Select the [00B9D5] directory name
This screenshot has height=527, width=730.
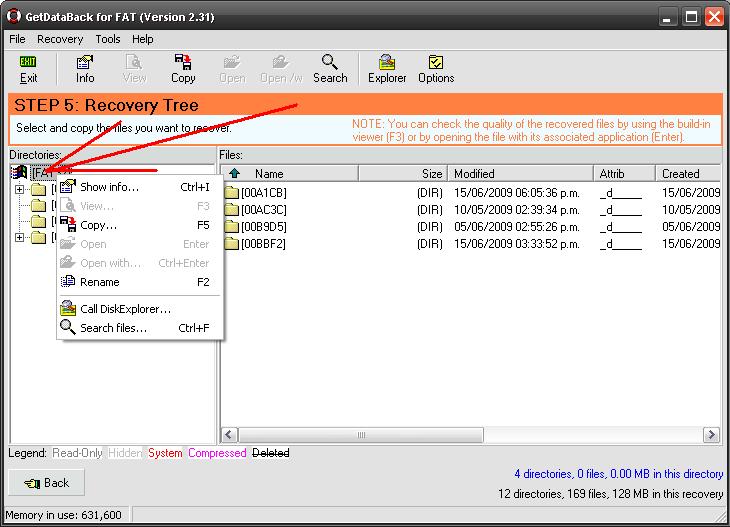[x=264, y=227]
